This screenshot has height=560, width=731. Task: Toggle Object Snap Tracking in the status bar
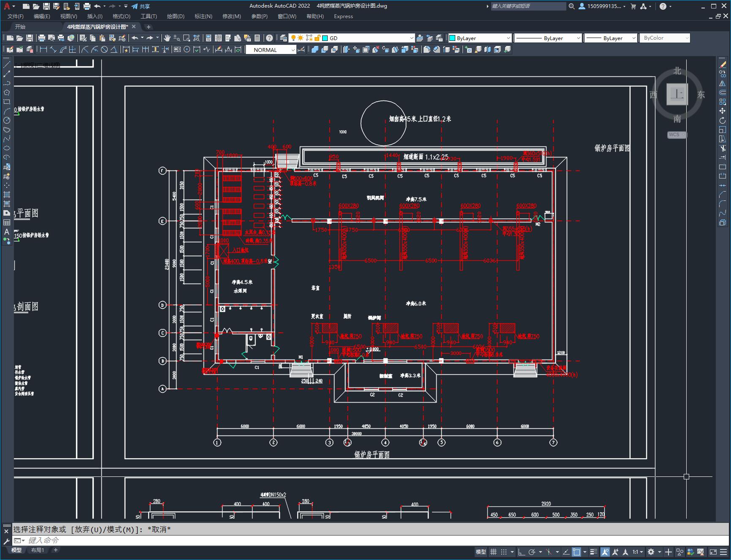[566, 552]
